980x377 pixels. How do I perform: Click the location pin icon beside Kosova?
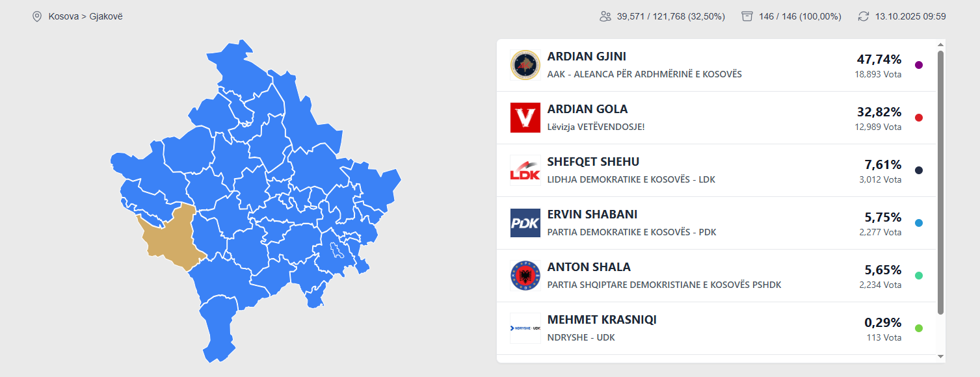pos(37,16)
